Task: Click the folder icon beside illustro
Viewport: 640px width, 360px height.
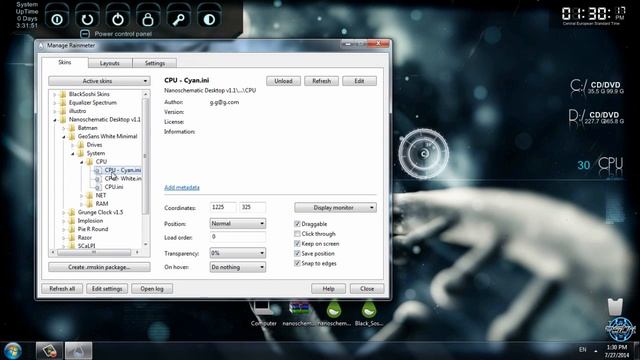Action: (63, 111)
